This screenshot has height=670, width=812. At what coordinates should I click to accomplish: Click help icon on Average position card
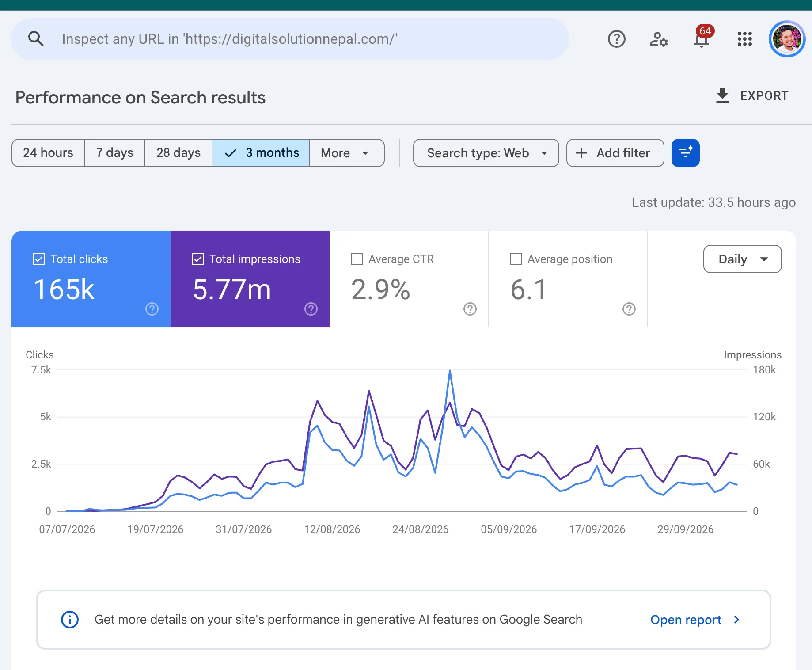[629, 309]
